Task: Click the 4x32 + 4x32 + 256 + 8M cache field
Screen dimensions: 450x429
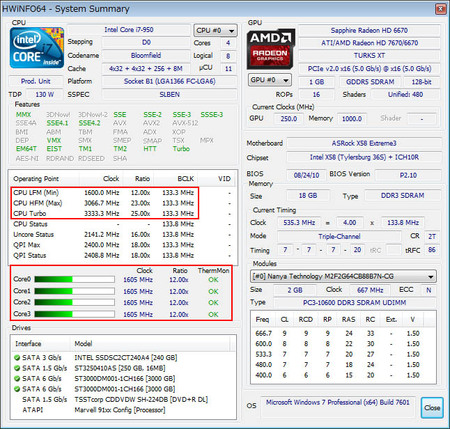Action: [146, 69]
